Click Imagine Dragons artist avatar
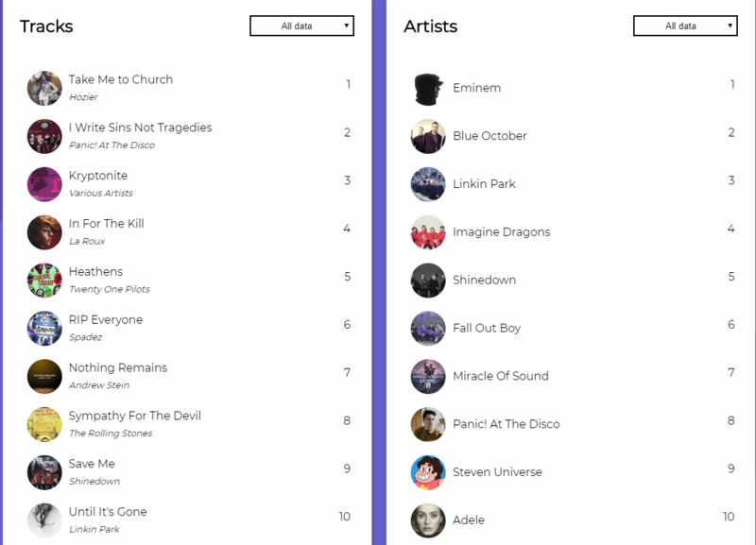Screen dimensions: 756x545 coord(428,232)
